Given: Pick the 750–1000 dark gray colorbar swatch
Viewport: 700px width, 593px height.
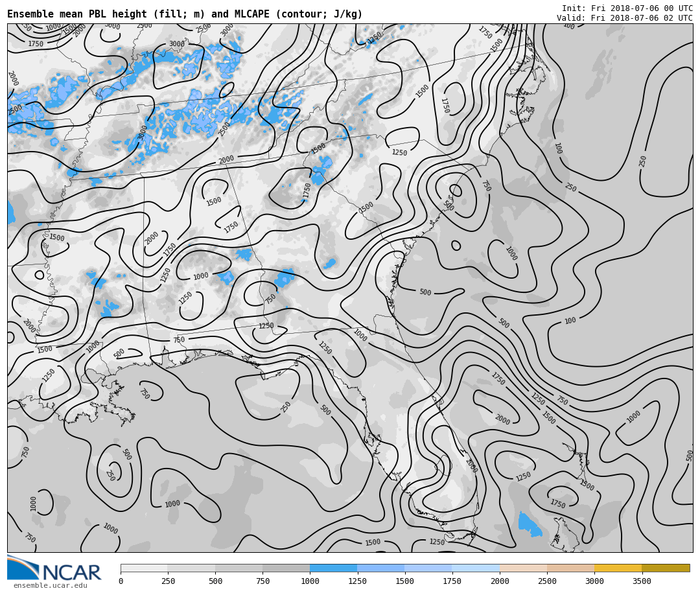Looking at the screenshot, I should click(x=286, y=568).
